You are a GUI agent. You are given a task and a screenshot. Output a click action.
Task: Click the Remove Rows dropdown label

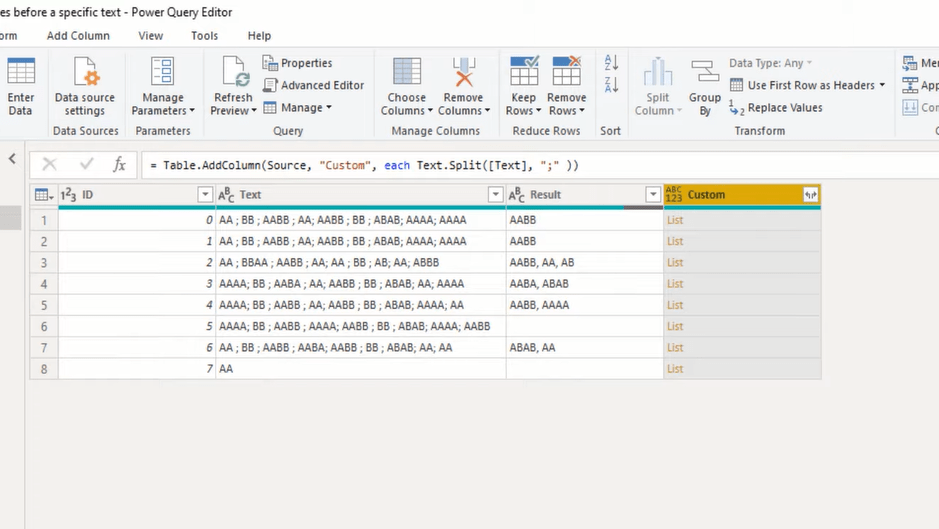(x=567, y=104)
